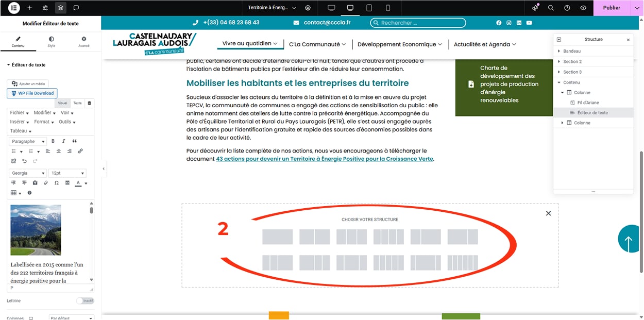Viewport: 644px width, 320px height.
Task: Collapse the Éditeur de texte section
Action: click(26, 65)
